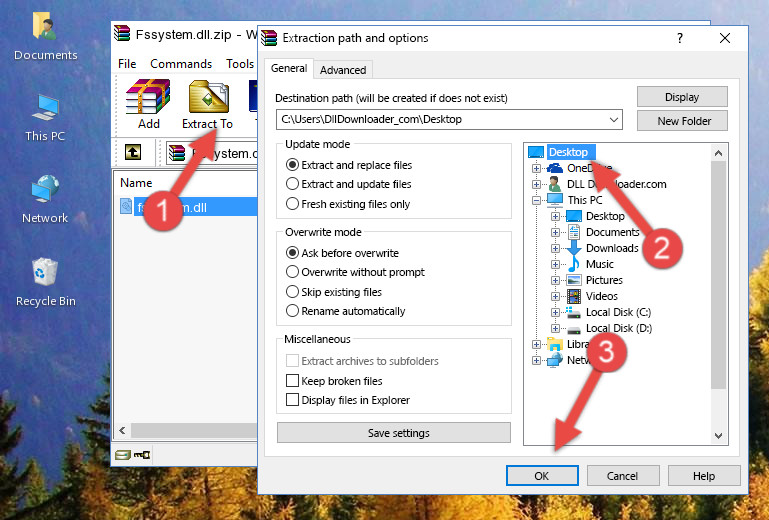Enable Display files in Explorer checkbox
The width and height of the screenshot is (769, 520).
(x=292, y=399)
